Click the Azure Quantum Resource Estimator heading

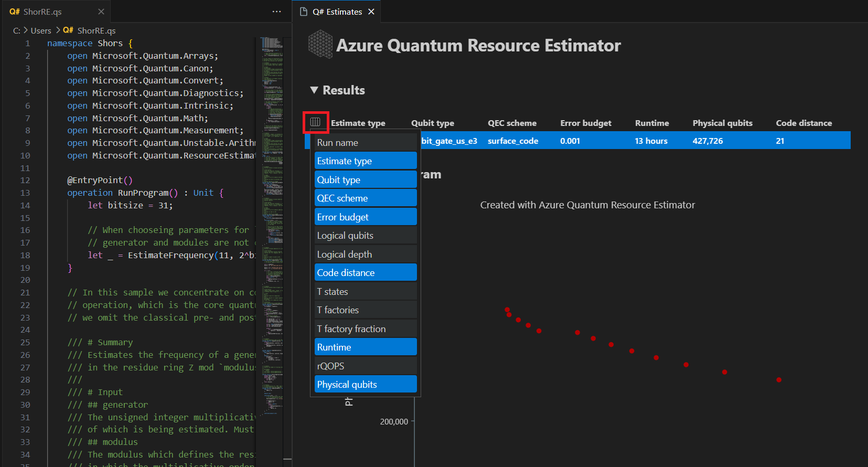[478, 45]
